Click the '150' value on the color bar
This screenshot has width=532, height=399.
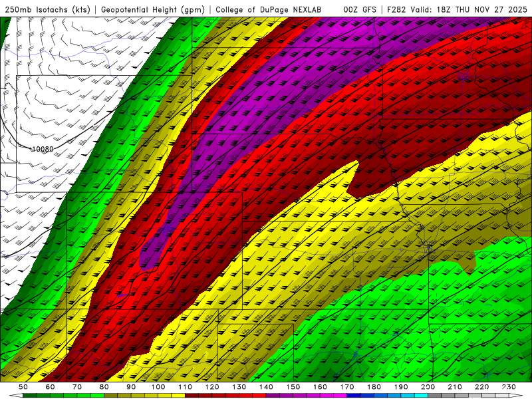tap(293, 387)
